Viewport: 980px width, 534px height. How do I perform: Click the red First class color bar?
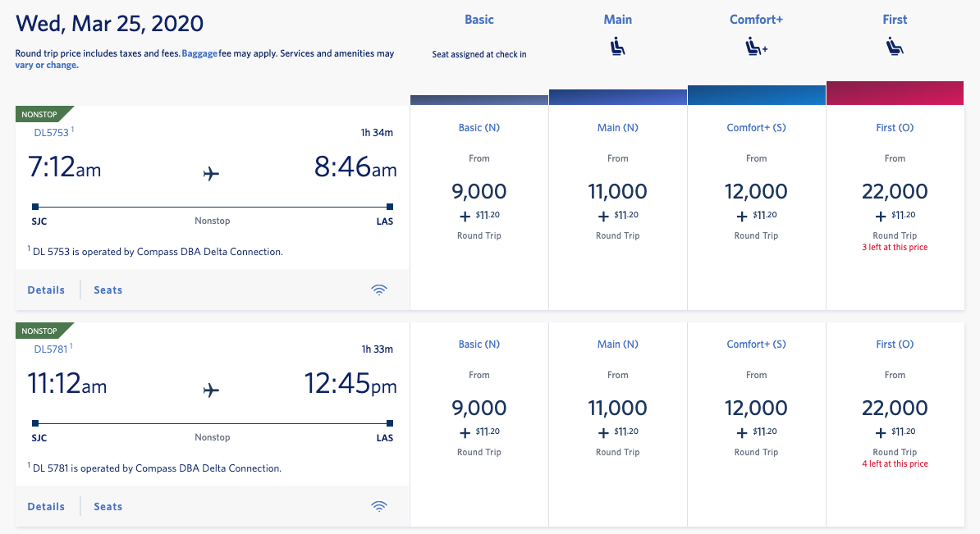tap(895, 93)
